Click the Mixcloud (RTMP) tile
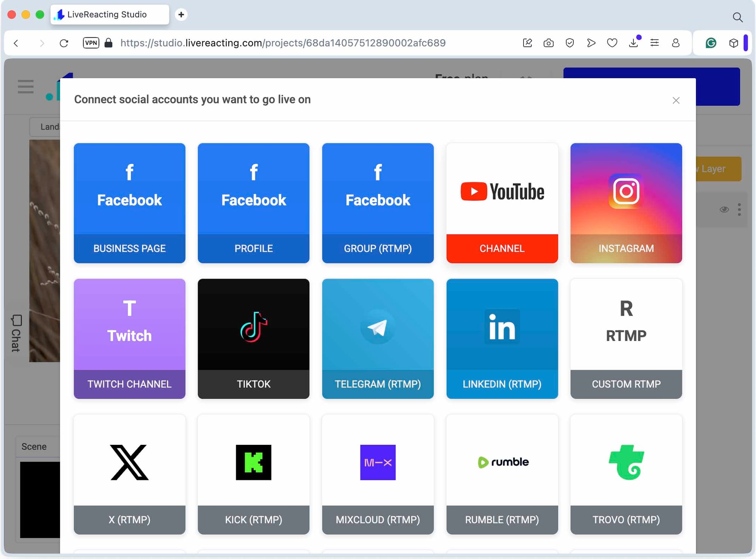This screenshot has width=756, height=559. point(378,474)
